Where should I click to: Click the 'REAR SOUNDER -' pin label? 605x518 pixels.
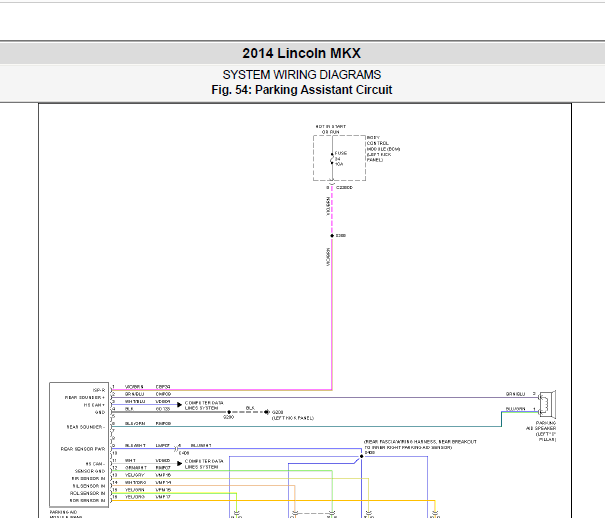(x=85, y=427)
